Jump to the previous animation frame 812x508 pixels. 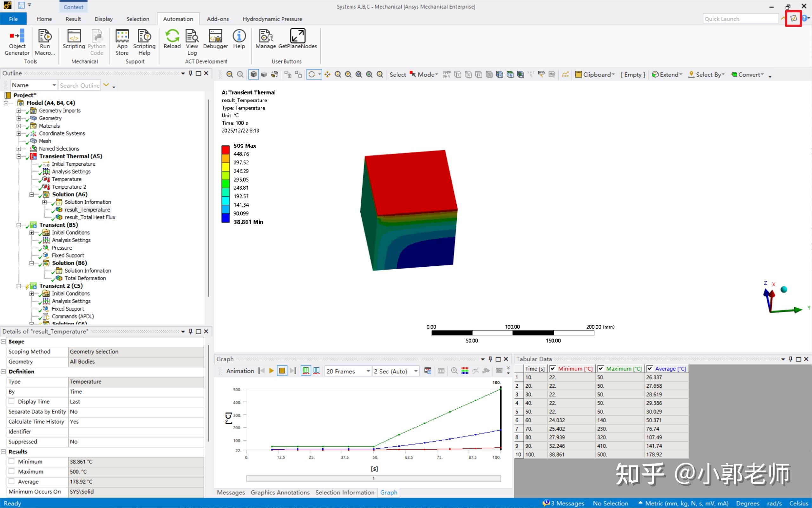261,371
